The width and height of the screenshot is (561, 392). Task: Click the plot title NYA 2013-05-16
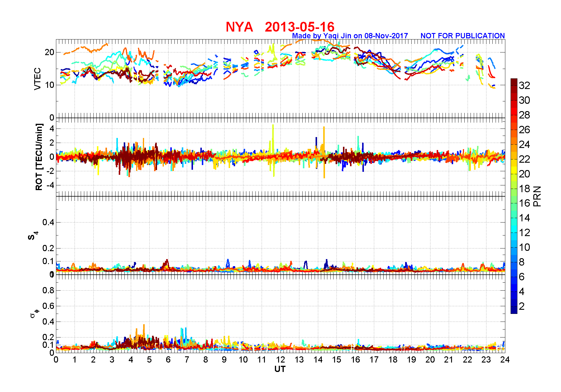(280, 27)
